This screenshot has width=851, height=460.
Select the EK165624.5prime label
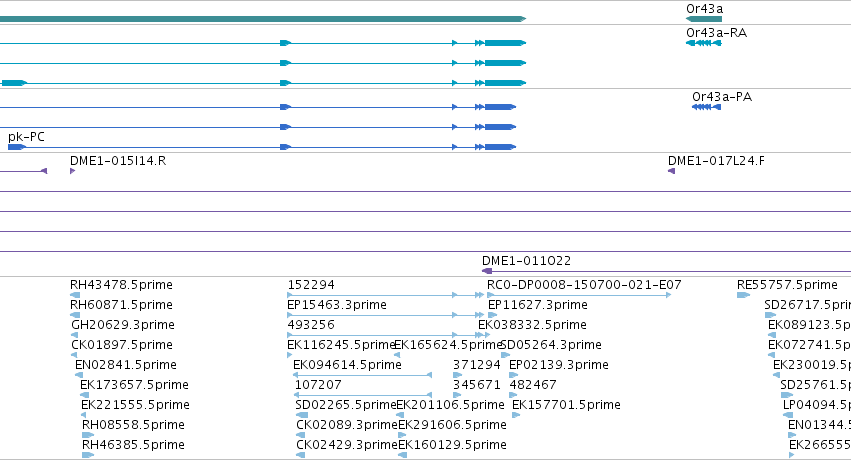448,345
